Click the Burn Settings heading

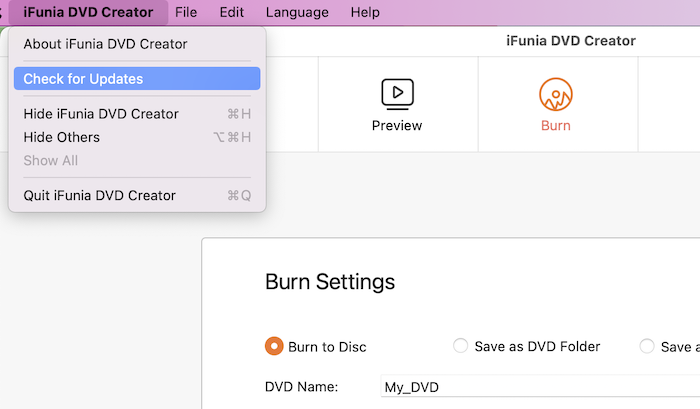click(x=330, y=282)
